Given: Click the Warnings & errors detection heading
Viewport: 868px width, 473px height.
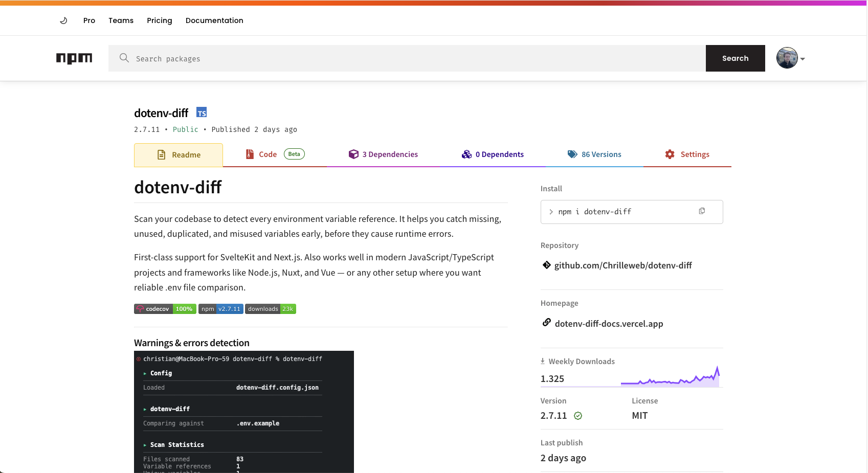Looking at the screenshot, I should click(192, 343).
